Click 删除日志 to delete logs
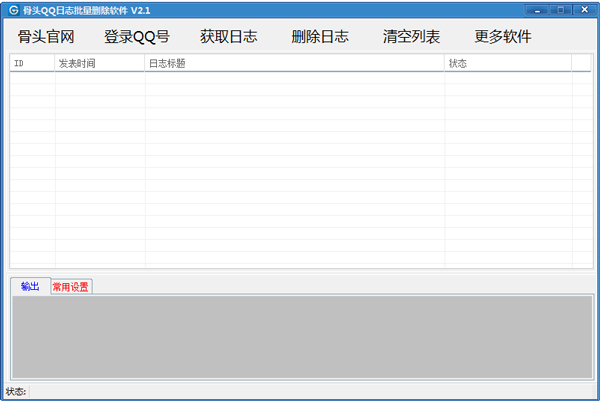Screen dimensions: 600x401 (320, 37)
